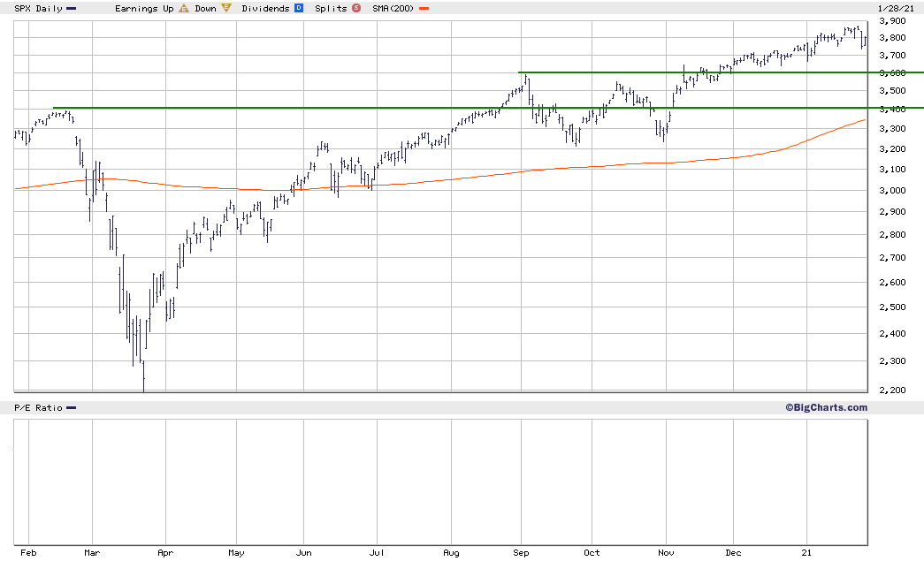This screenshot has height=561, width=924.
Task: Click the 2,200 price axis label
Action: coord(892,390)
